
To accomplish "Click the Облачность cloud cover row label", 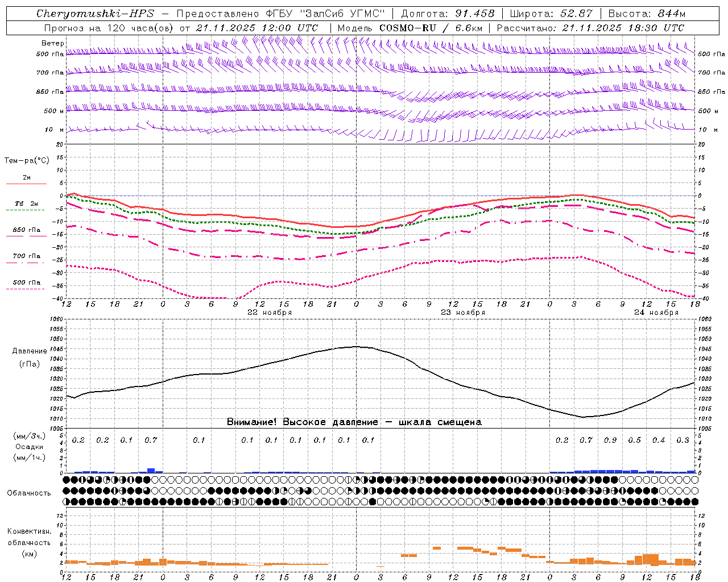I will click(x=29, y=493).
